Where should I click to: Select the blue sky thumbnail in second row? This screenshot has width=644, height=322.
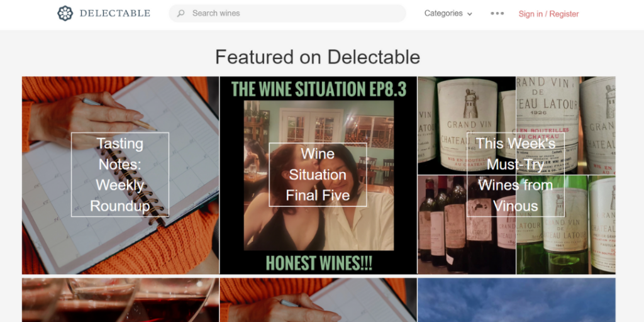tap(516, 300)
